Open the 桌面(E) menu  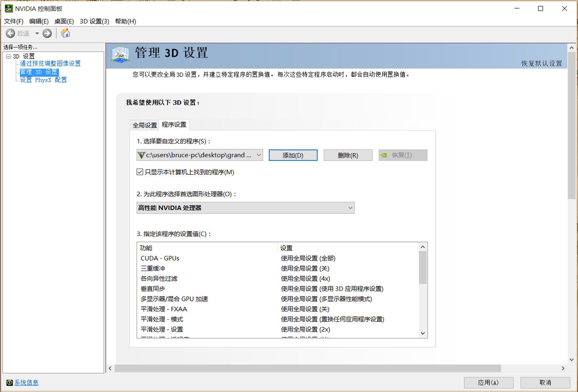64,21
